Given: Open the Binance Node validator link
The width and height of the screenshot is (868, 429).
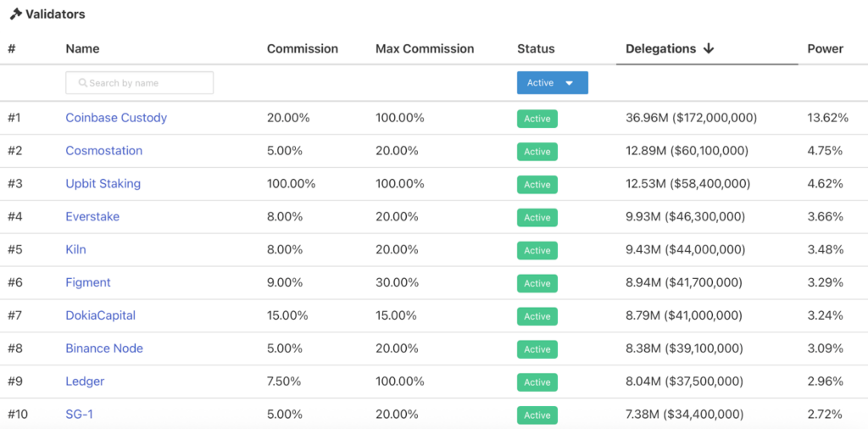Looking at the screenshot, I should pyautogui.click(x=104, y=348).
